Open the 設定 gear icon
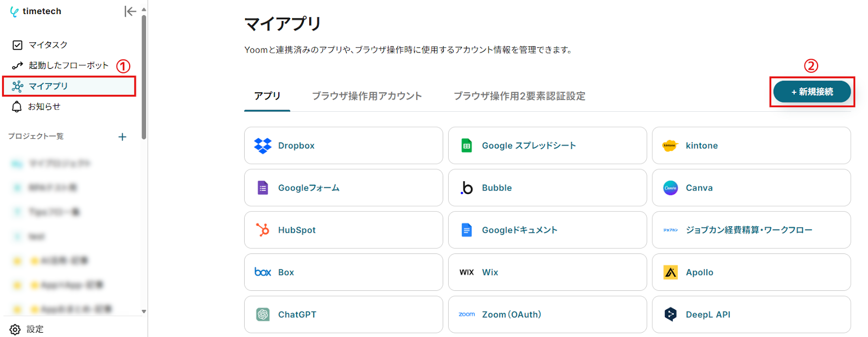This screenshot has width=868, height=337. 15,329
